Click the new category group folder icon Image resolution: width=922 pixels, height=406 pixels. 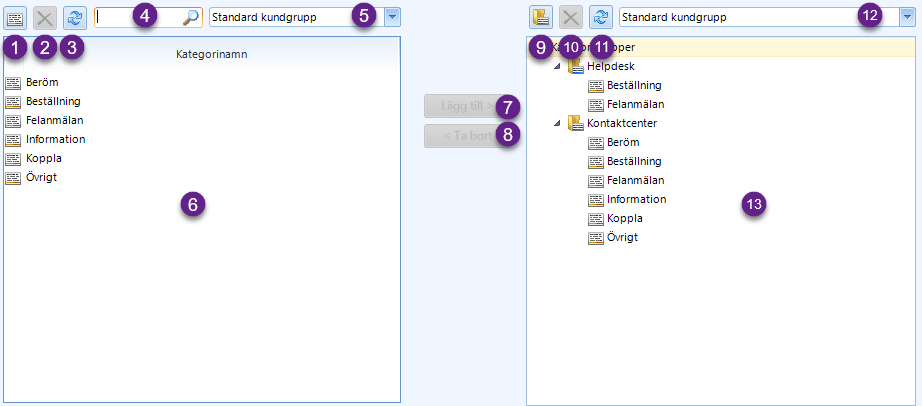point(540,18)
